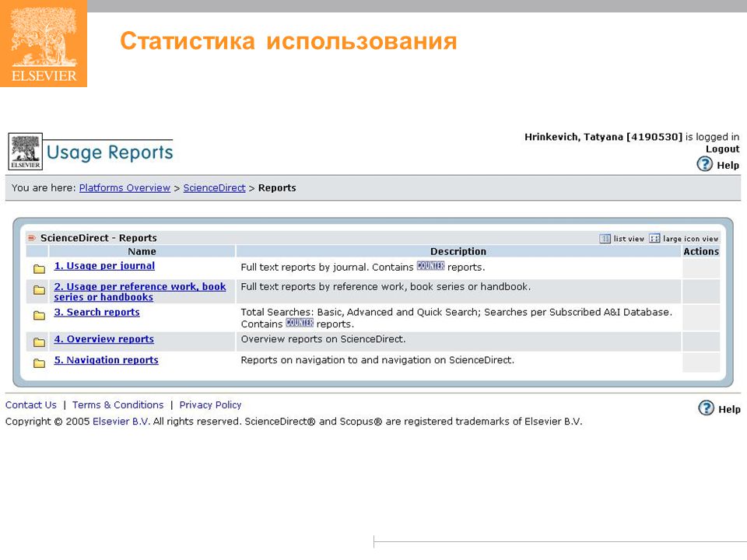This screenshot has height=560, width=747.
Task: Click COUNTER badge in Usage per journal description
Action: click(430, 266)
